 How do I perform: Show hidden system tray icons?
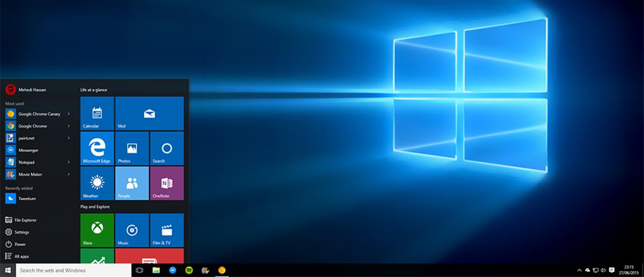(580, 270)
